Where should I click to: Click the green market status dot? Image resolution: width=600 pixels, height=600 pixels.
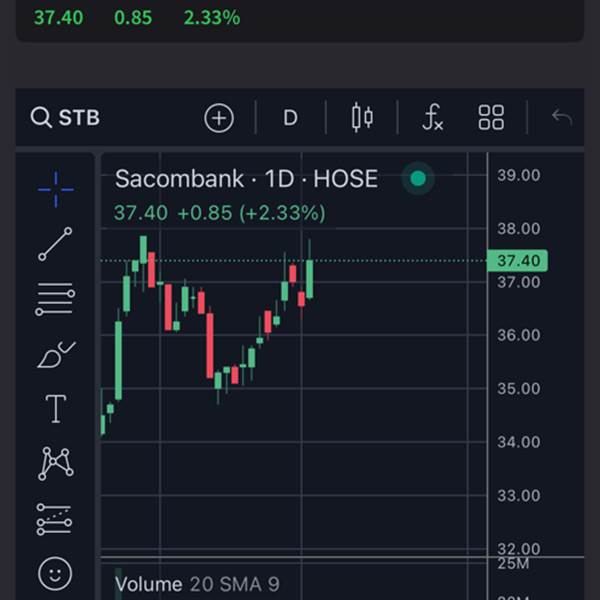[x=418, y=178]
